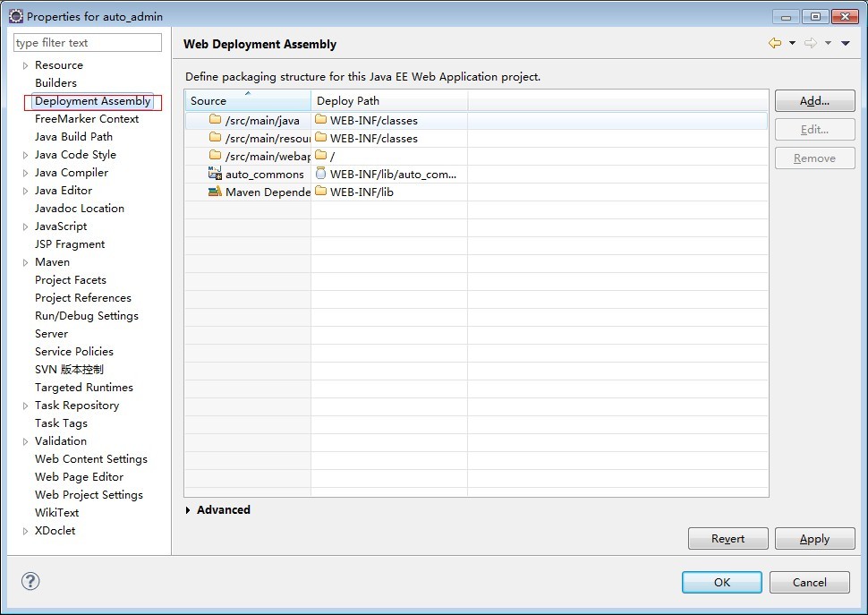Open back history dropdown arrow
This screenshot has width=868, height=615.
point(792,43)
